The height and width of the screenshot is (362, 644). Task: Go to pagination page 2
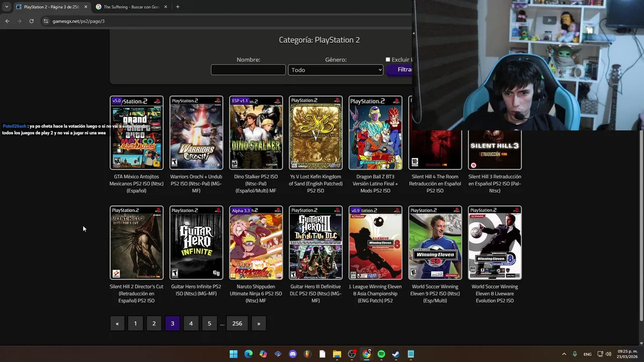pos(154,323)
